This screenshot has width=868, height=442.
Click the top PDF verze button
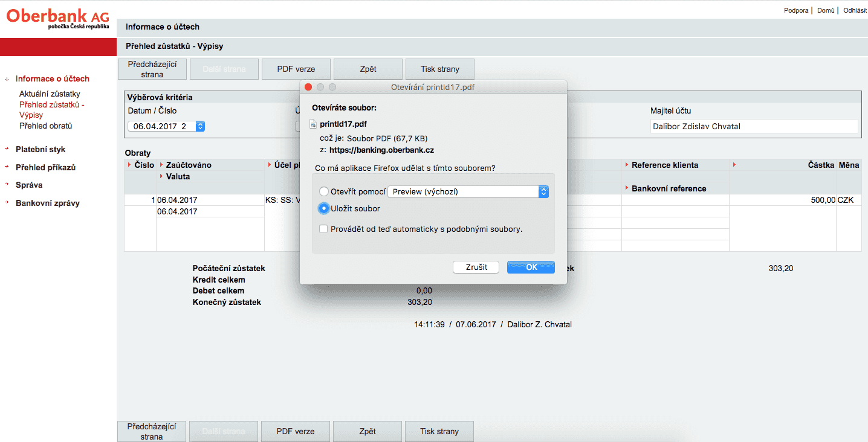coord(296,69)
